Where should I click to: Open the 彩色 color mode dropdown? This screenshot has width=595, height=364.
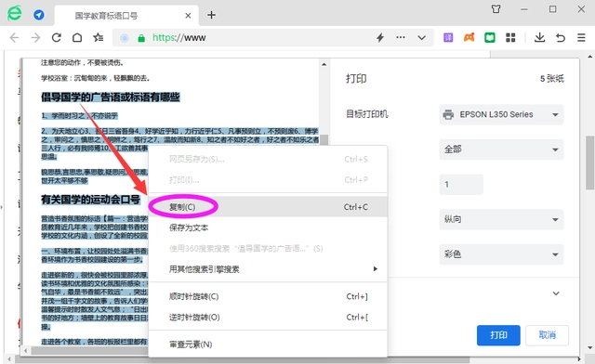[501, 254]
